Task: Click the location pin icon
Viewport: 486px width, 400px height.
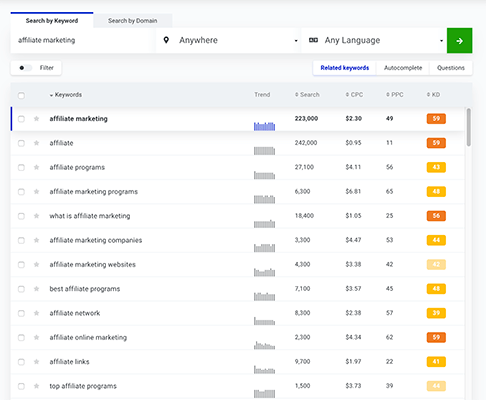Action: click(x=166, y=40)
